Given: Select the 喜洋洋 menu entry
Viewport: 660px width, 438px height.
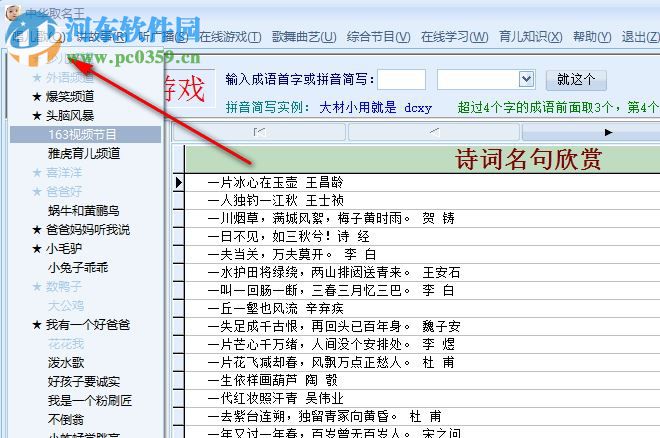Looking at the screenshot, I should point(85,173).
